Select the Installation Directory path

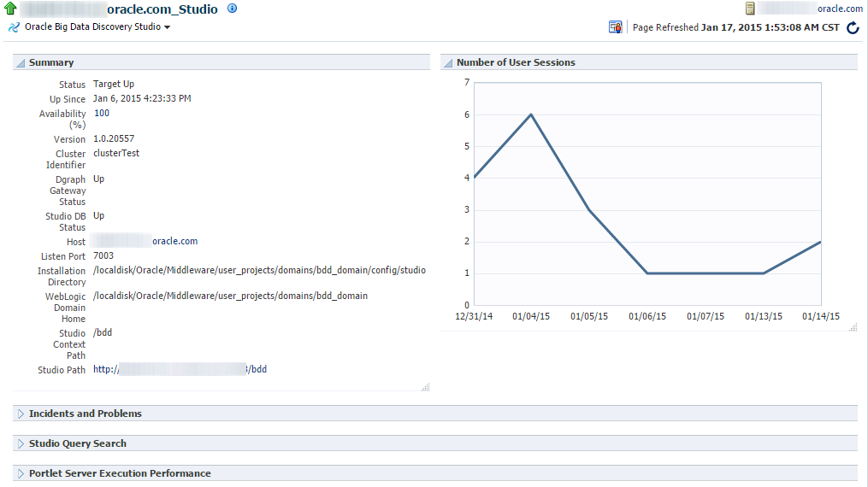pos(259,270)
